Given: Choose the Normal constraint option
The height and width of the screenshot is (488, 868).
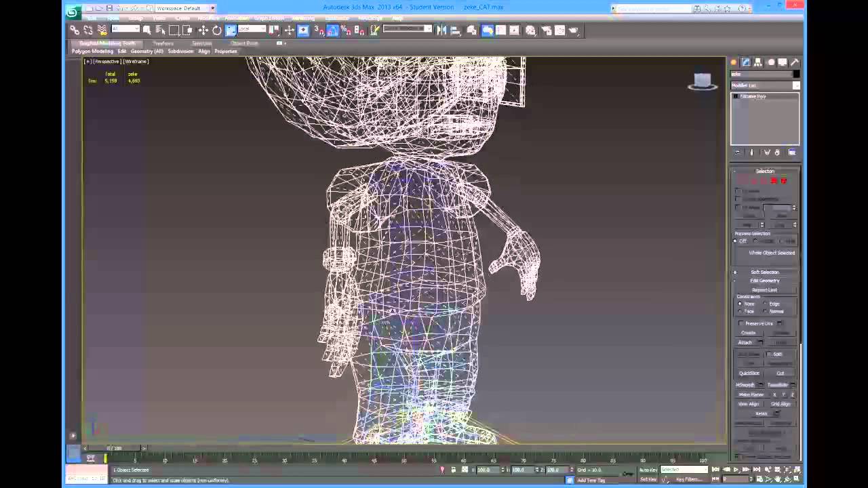Looking at the screenshot, I should coord(766,311).
